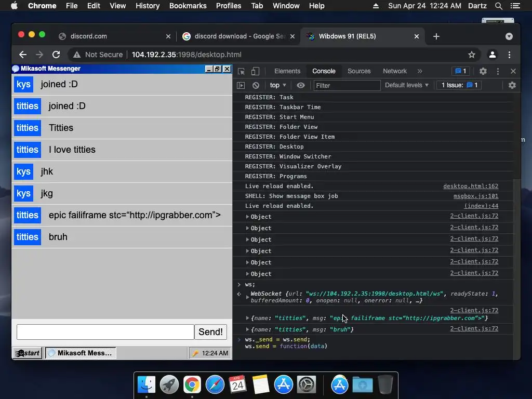Close the Wibdows 91 (REL5) tab
The height and width of the screenshot is (399, 532).
(417, 36)
